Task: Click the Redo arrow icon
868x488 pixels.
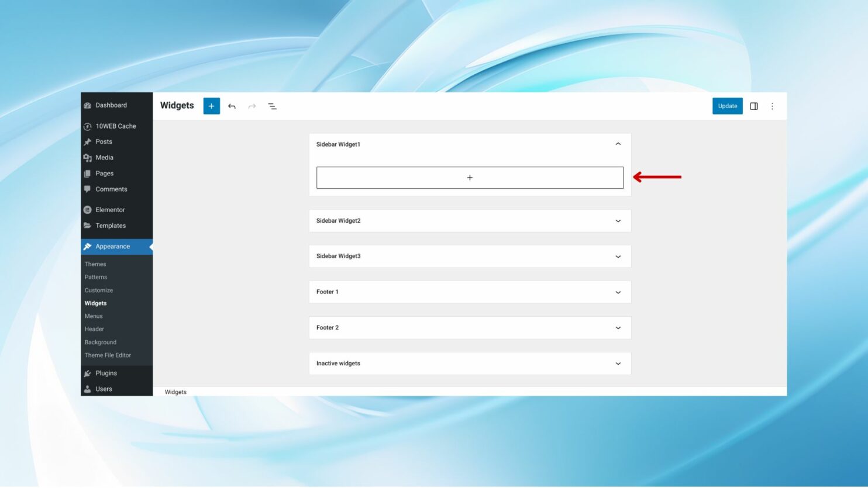Action: click(x=252, y=106)
